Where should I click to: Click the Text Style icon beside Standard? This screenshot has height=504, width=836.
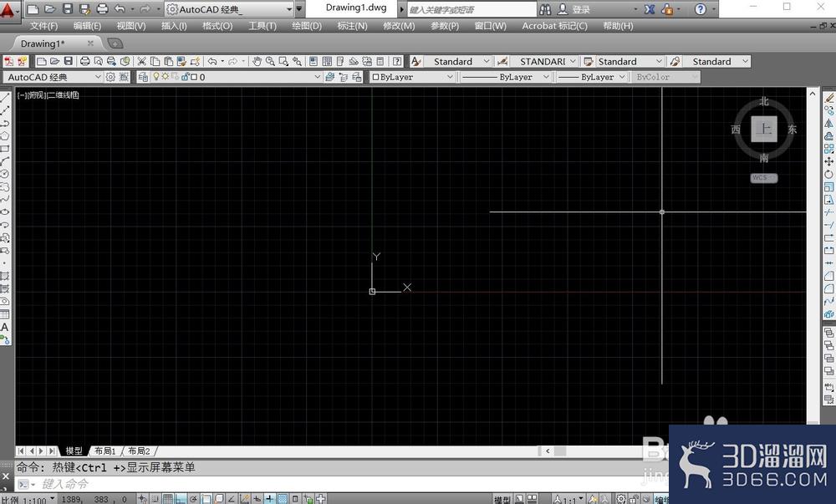[x=416, y=61]
